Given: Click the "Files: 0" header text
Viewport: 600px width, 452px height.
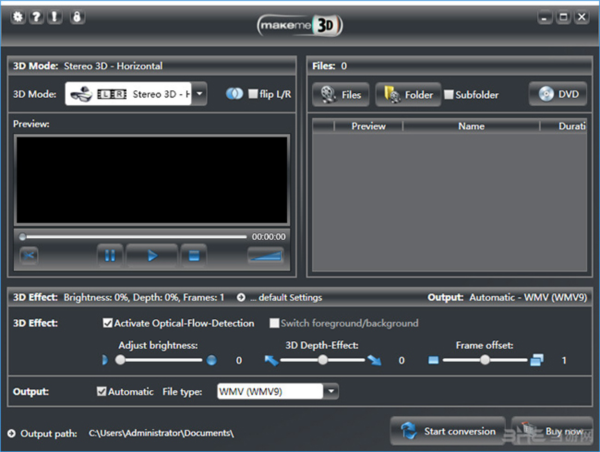Looking at the screenshot, I should (329, 66).
